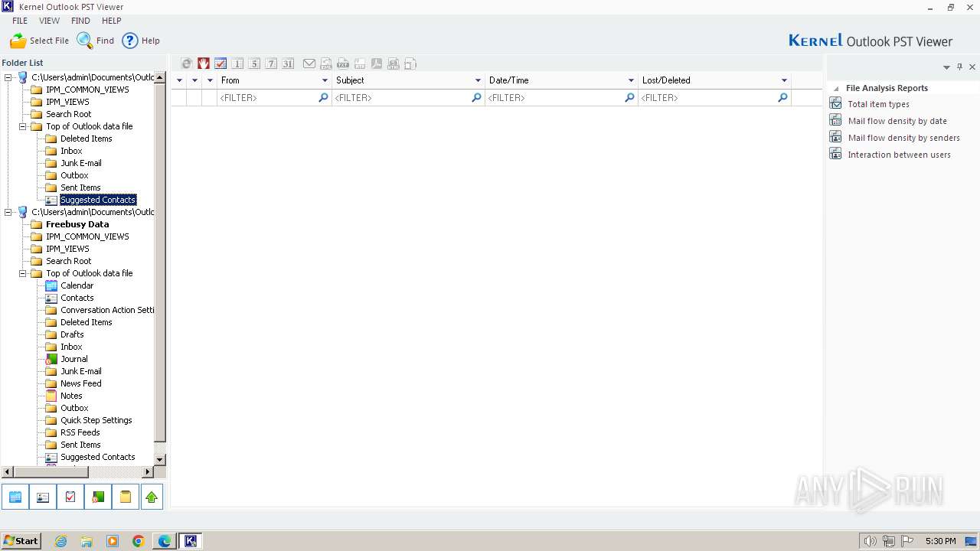Collapse first Top of Outlook data file
980x551 pixels.
pyautogui.click(x=23, y=126)
